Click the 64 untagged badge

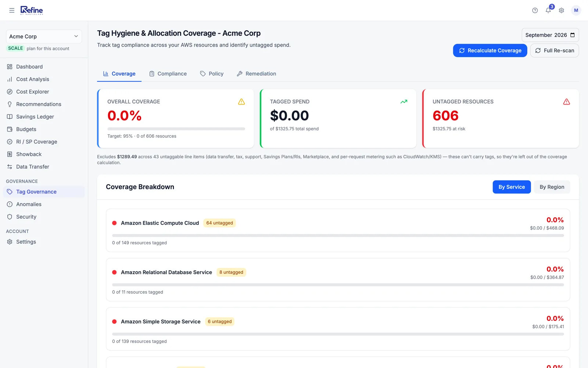tap(219, 223)
